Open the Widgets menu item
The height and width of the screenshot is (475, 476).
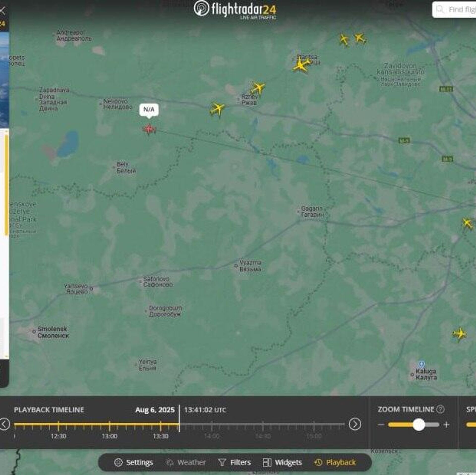(282, 462)
